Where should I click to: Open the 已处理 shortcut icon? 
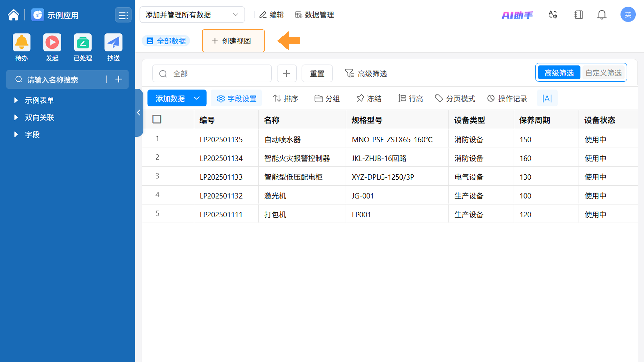tap(83, 42)
